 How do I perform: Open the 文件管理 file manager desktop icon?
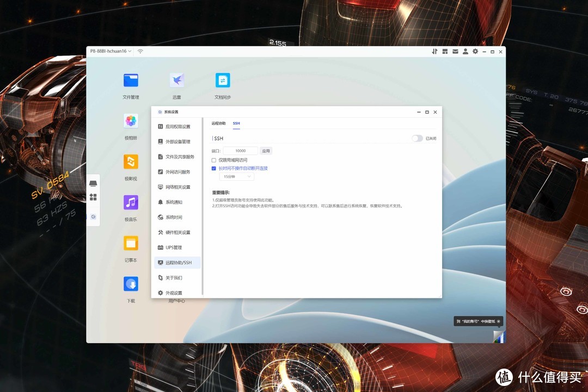pyautogui.click(x=131, y=81)
